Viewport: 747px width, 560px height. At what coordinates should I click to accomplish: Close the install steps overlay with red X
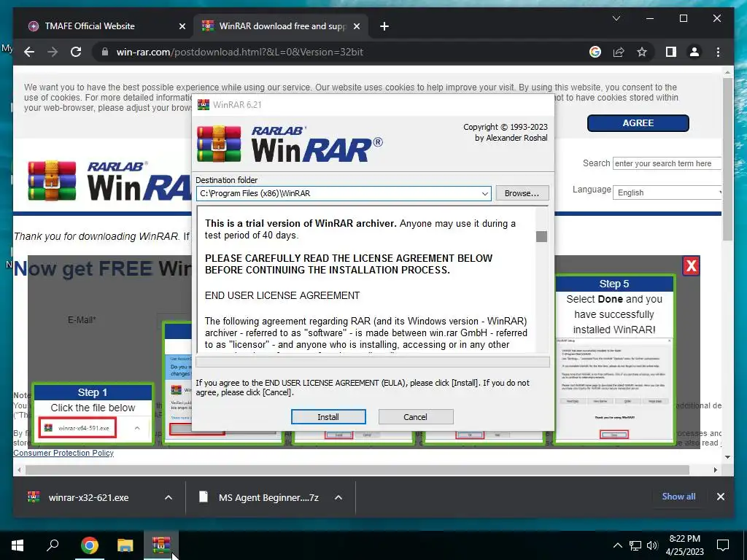pos(691,265)
